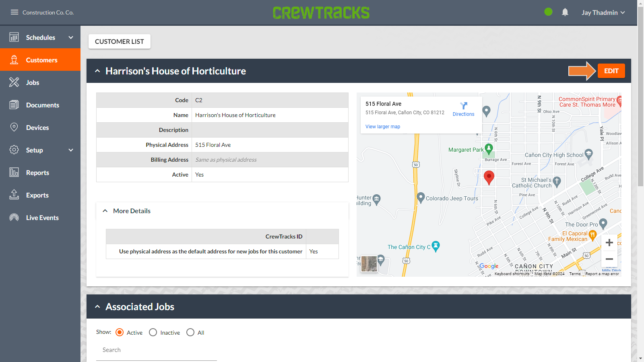Click St Michael's Catholic Church pin
The image size is (644, 362).
click(557, 182)
